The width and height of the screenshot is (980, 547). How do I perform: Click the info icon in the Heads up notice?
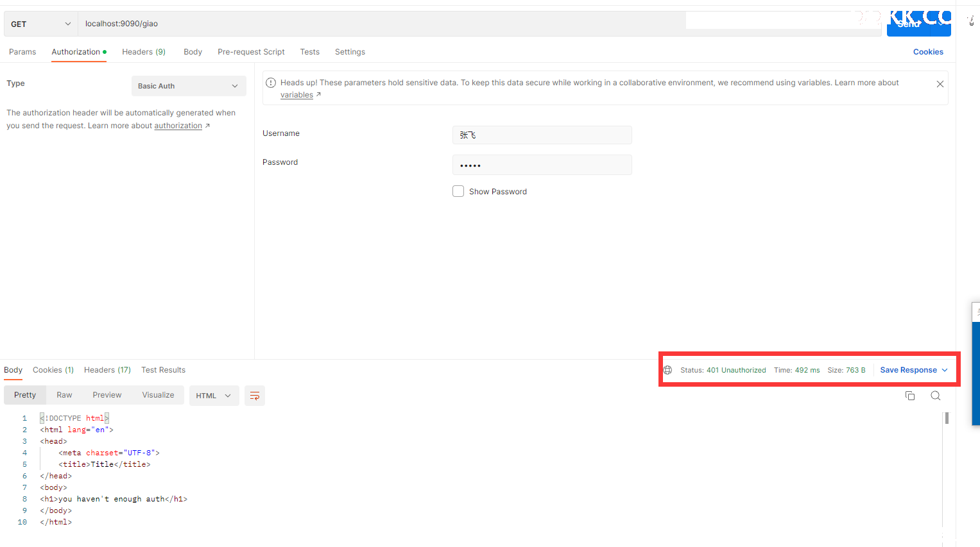coord(271,83)
